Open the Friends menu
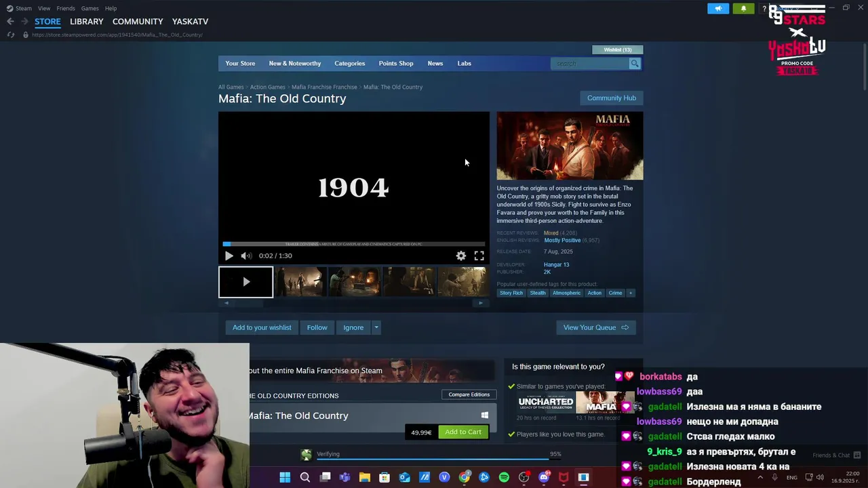 [x=66, y=8]
